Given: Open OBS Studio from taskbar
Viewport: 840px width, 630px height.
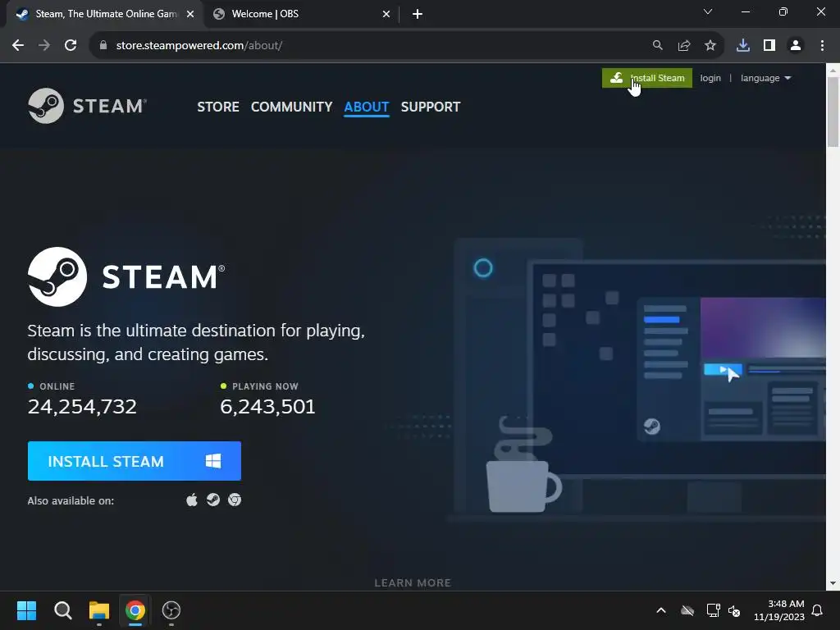Looking at the screenshot, I should [171, 610].
